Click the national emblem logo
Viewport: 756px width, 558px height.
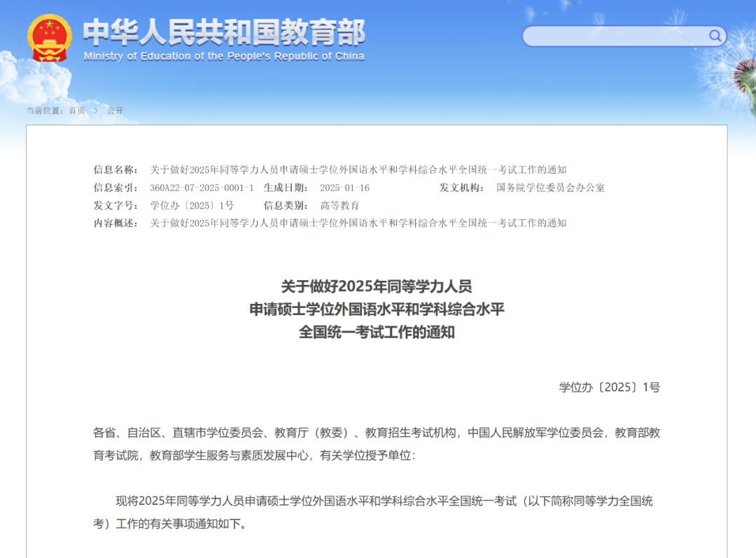[49, 38]
